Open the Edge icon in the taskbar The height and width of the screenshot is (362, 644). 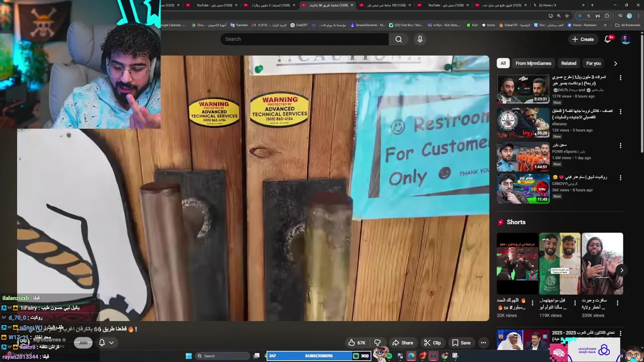coord(412,356)
